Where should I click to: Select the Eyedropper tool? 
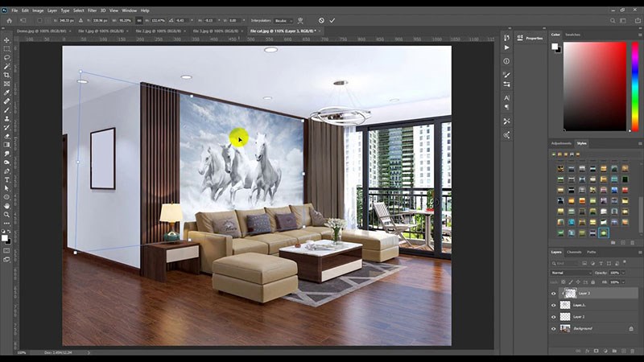click(6, 93)
